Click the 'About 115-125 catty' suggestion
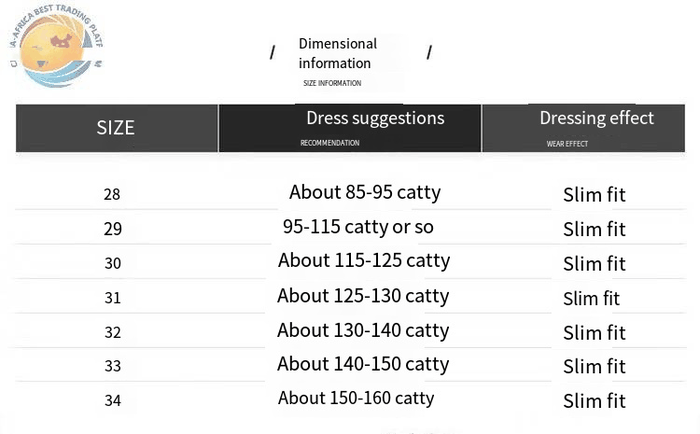This screenshot has height=434, width=700. (364, 261)
